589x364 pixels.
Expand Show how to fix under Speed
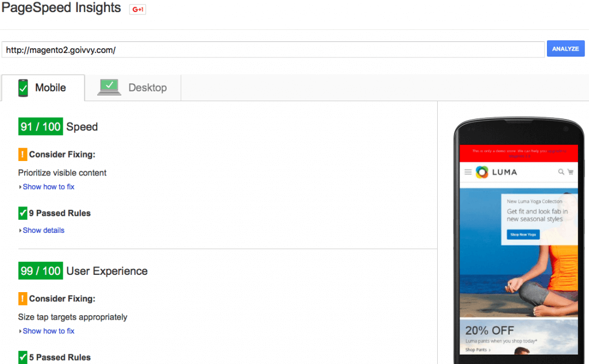tap(48, 187)
